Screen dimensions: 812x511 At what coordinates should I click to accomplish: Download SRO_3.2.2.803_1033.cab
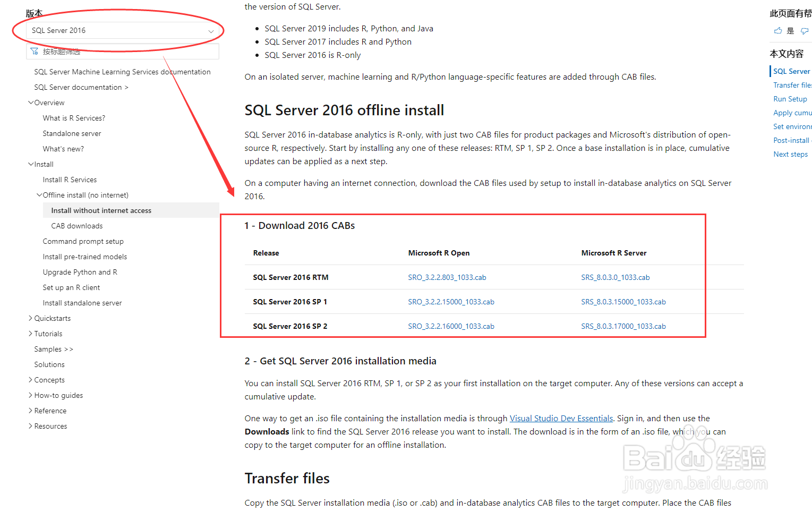pos(447,277)
